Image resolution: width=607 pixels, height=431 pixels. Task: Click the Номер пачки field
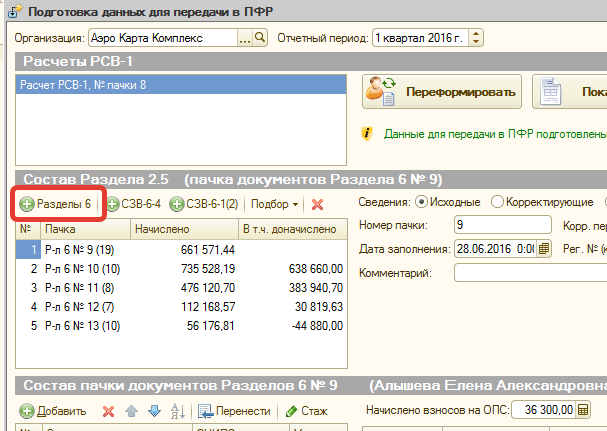point(502,225)
